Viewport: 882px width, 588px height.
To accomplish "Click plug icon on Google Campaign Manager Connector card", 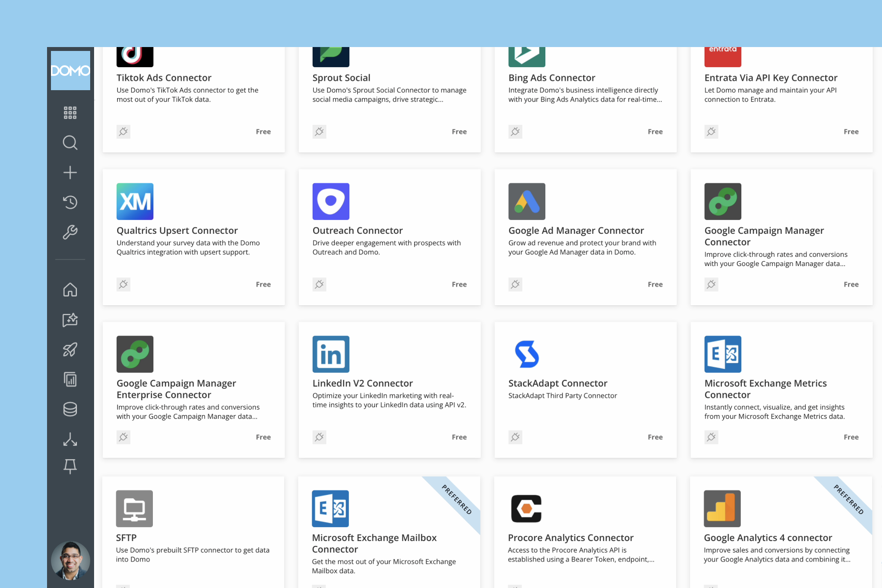I will (711, 284).
